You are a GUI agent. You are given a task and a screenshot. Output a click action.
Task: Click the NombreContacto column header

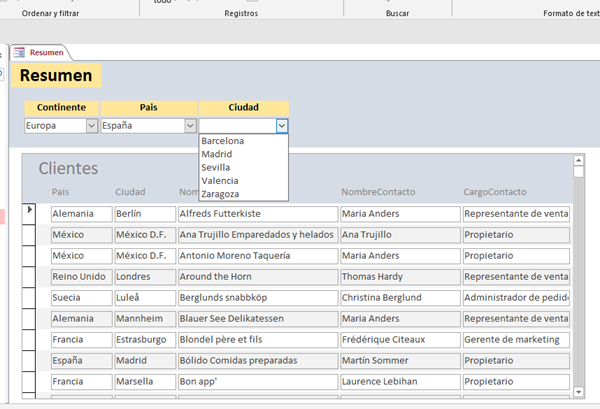(377, 192)
